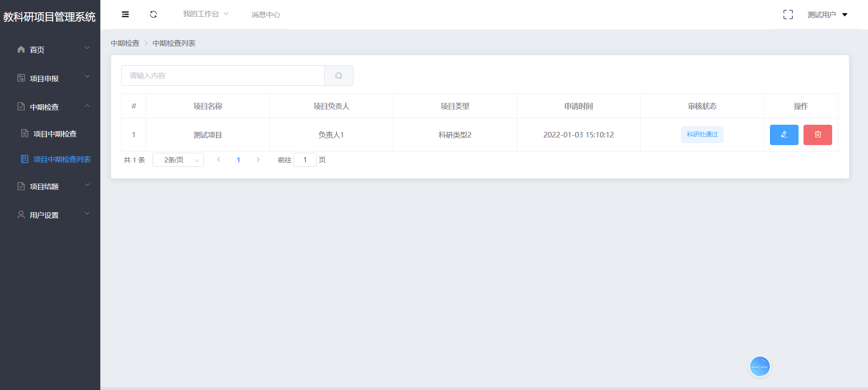Image resolution: width=868 pixels, height=390 pixels.
Task: Click the 2022-01-03 15:10:12 cell
Action: click(x=578, y=135)
